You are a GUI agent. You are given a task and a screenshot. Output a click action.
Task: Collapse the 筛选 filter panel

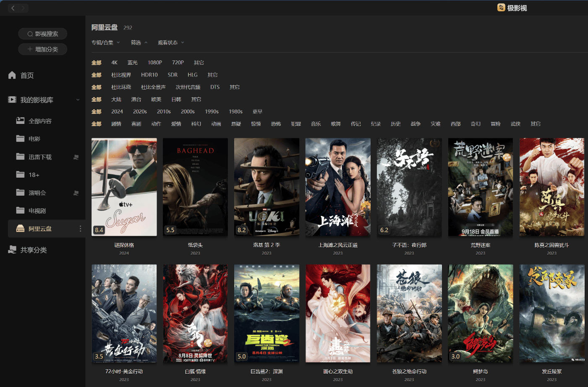[x=139, y=42]
